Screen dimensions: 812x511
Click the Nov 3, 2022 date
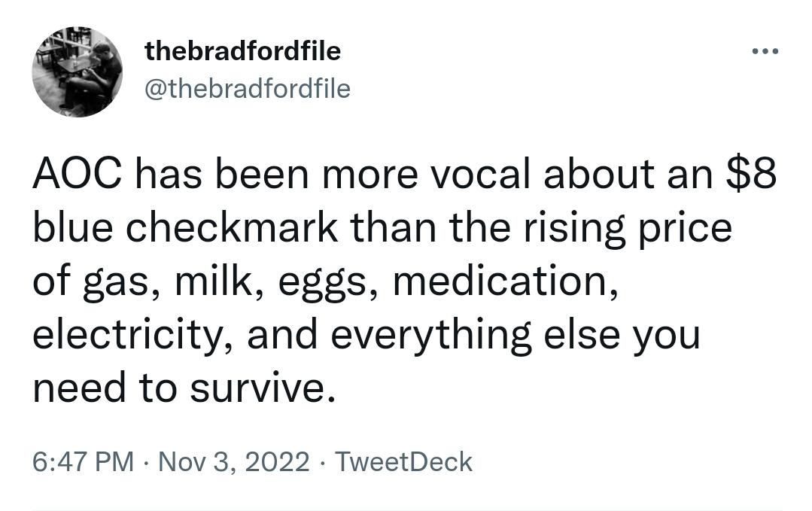click(x=233, y=462)
